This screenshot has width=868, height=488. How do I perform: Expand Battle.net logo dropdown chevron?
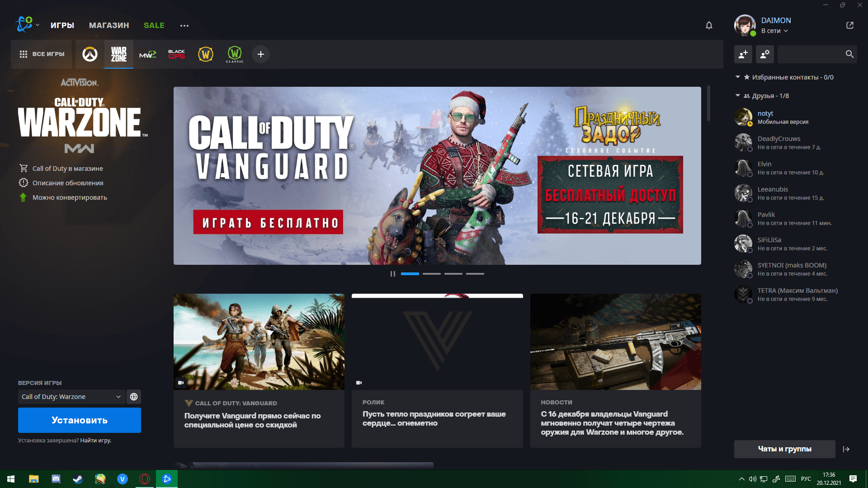[38, 25]
